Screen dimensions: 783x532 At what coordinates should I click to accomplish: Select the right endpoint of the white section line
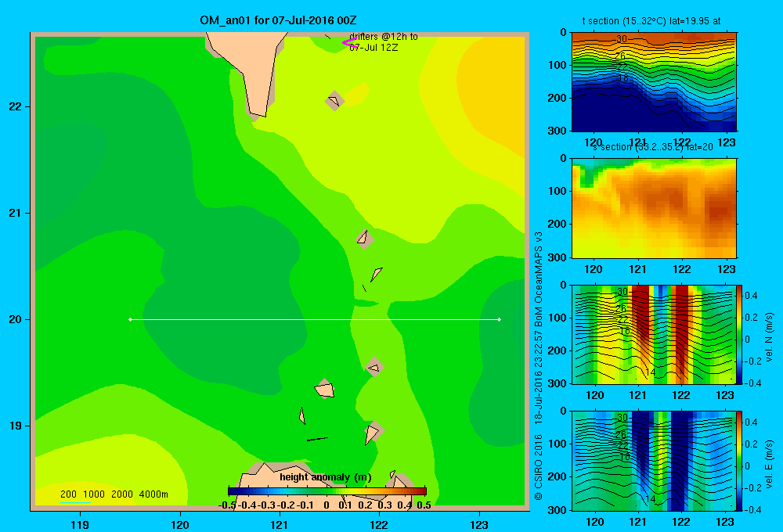[500, 319]
